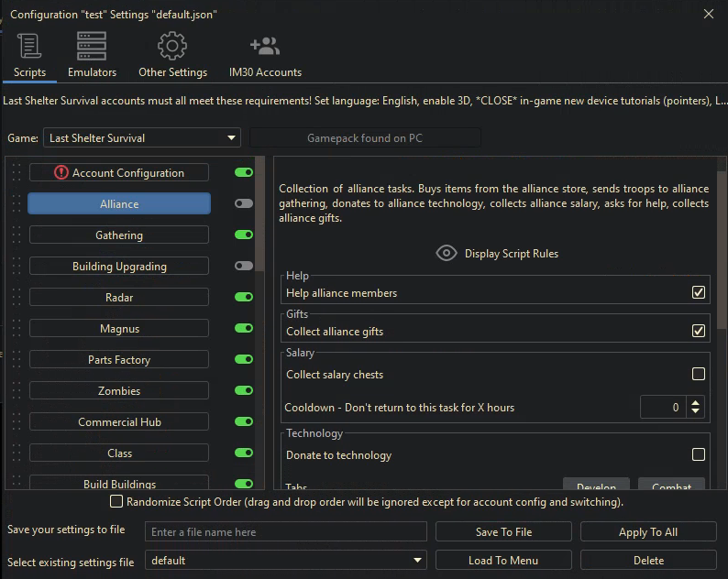Open the Scripts tab icon
Screen dimensions: 728x579
(x=29, y=46)
